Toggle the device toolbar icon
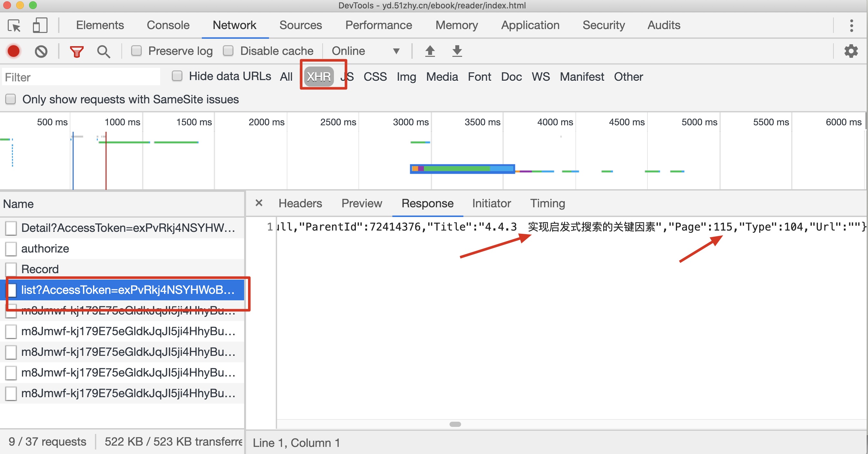 tap(40, 25)
